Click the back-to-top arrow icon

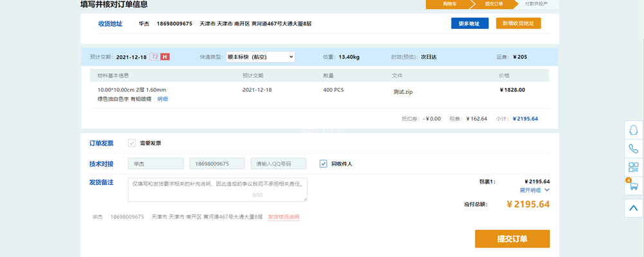[633, 208]
